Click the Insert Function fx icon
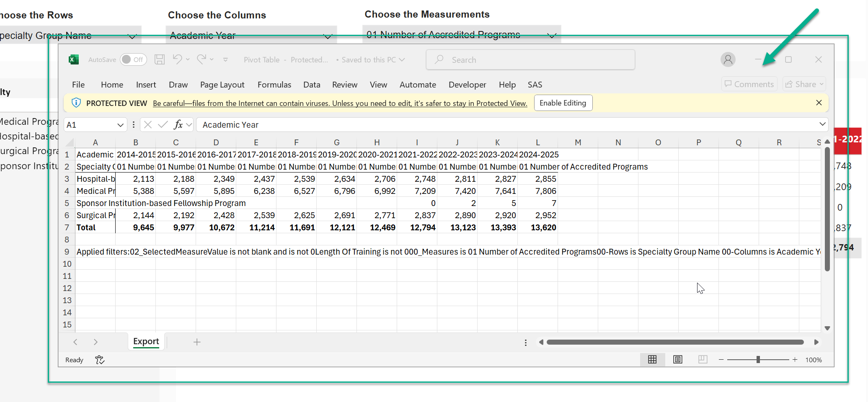Screen dimensions: 868x402 [178, 124]
